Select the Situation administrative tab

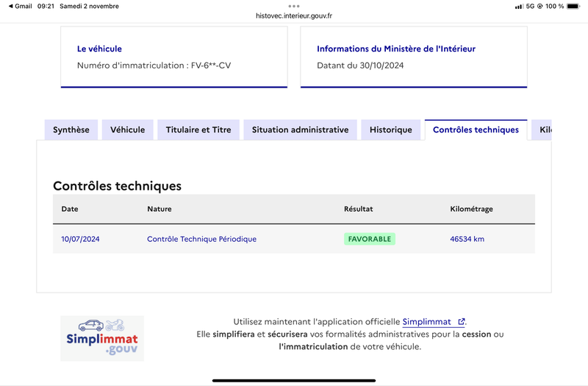[x=300, y=130]
